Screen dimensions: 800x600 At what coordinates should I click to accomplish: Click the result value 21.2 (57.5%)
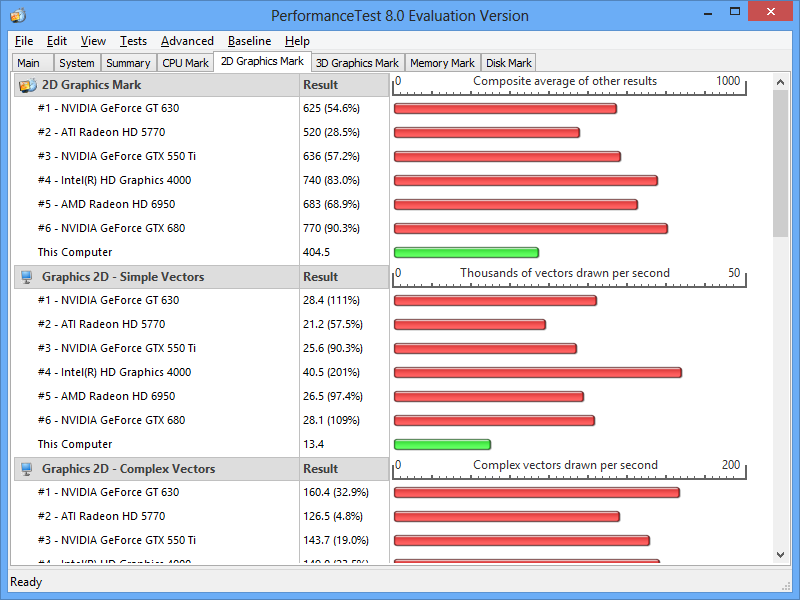pyautogui.click(x=333, y=324)
